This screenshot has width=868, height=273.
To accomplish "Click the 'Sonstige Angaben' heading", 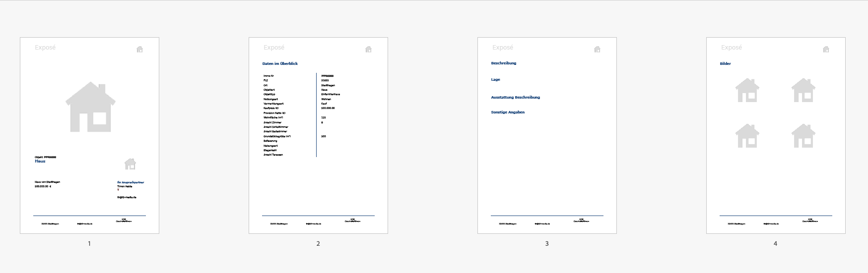I will tap(508, 112).
